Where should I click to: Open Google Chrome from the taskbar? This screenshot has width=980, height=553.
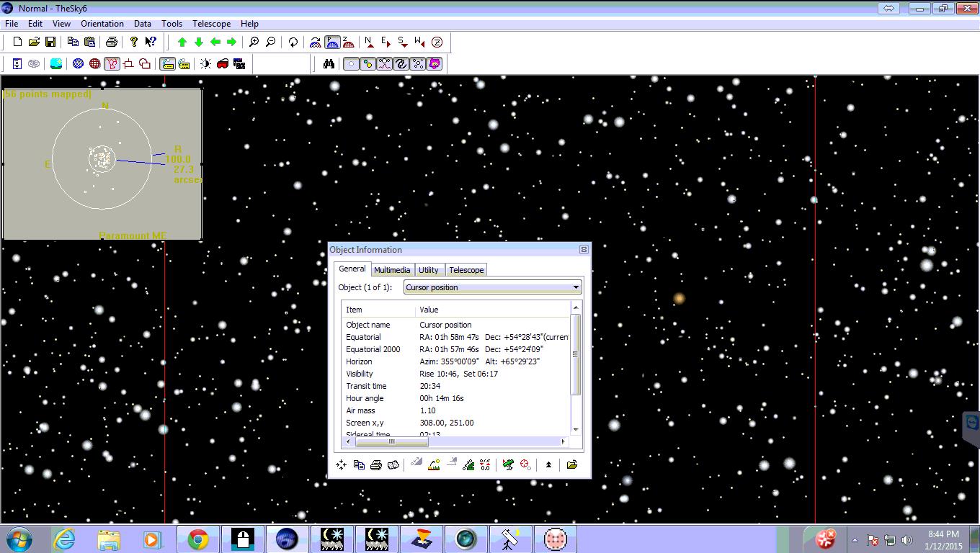[197, 539]
